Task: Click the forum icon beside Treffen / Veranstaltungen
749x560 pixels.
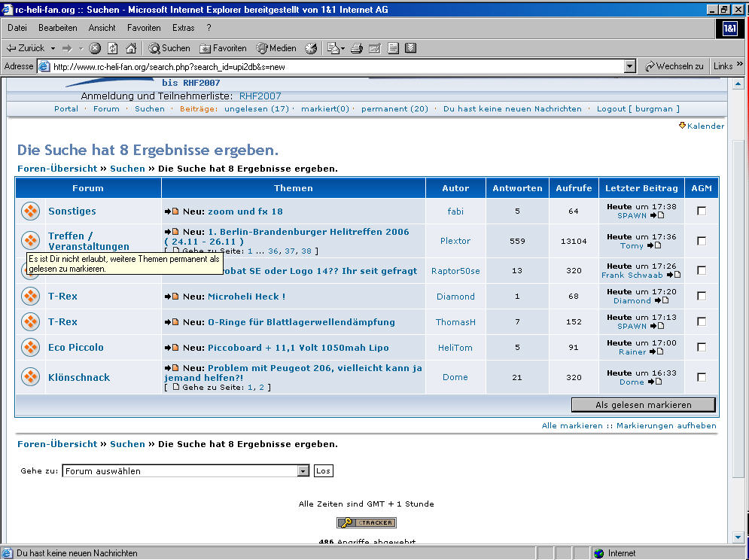Action: (x=31, y=240)
